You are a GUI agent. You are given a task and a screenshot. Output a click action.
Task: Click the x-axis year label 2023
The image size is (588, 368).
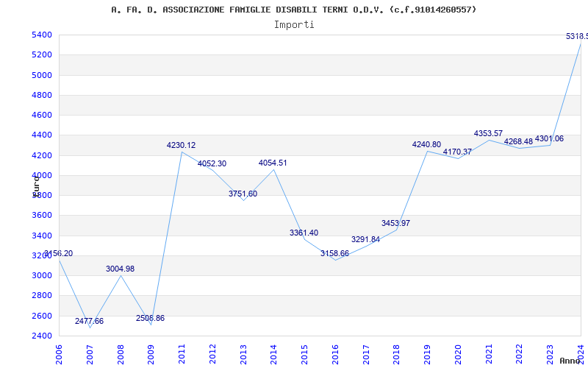[x=550, y=355]
